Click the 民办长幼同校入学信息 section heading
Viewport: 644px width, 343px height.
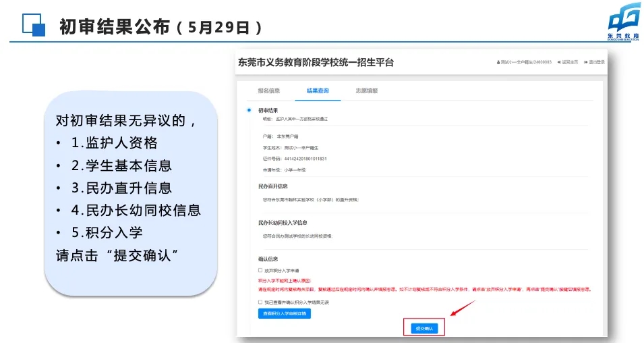tap(283, 223)
